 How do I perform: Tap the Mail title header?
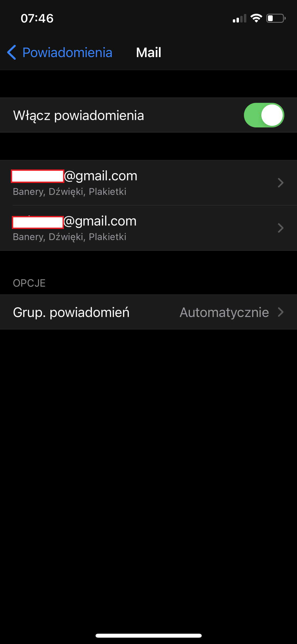point(149,52)
